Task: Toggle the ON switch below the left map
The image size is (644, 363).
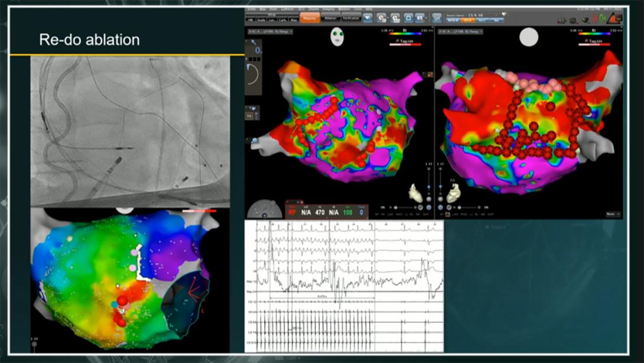Action: 383,207
